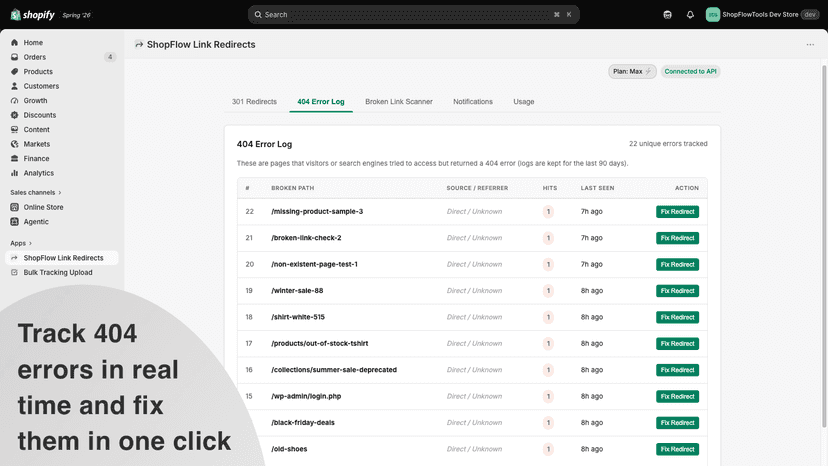Screen dimensions: 828x466
Task: Fix Redirect for /missing-product-sample-3
Action: click(x=678, y=211)
